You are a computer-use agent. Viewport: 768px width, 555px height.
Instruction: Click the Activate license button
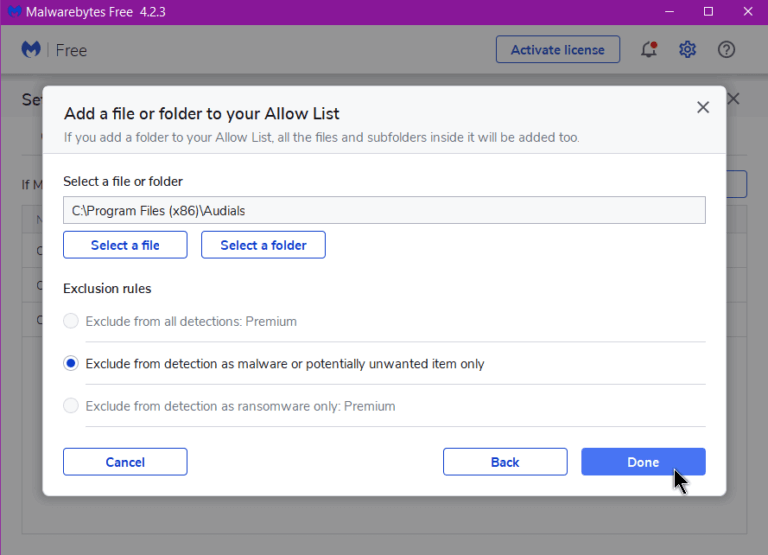(x=558, y=49)
